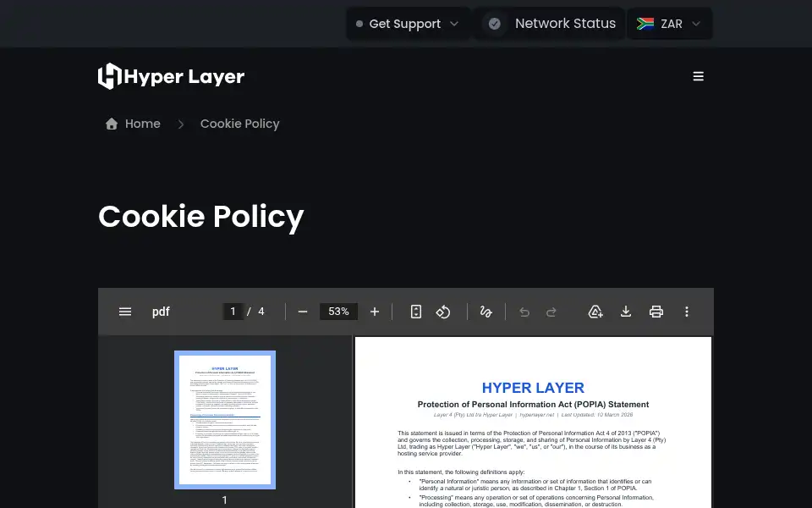Open the Get Support dropdown
The image size is (812, 508).
point(408,24)
